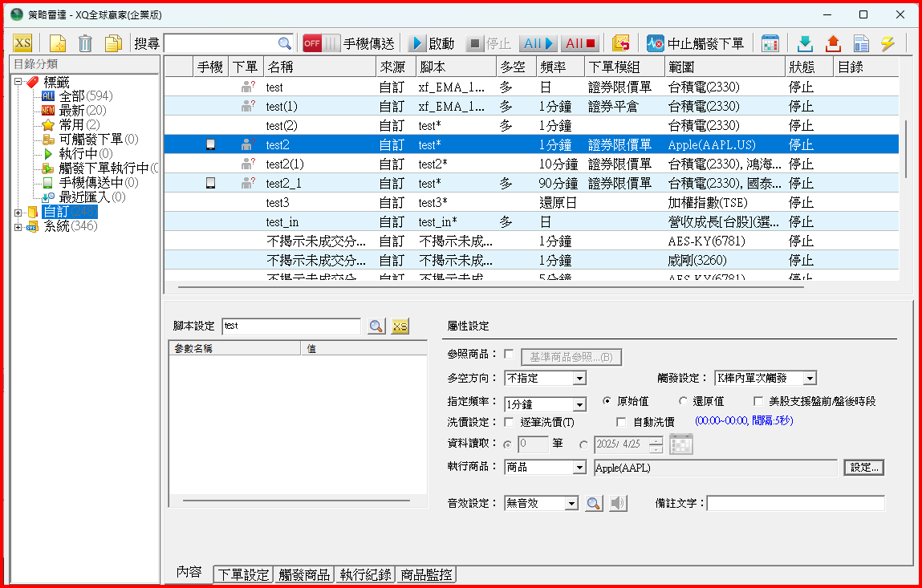This screenshot has height=588, width=922.
Task: Check the 美股支援盤前/盤後時段 option
Action: point(758,402)
